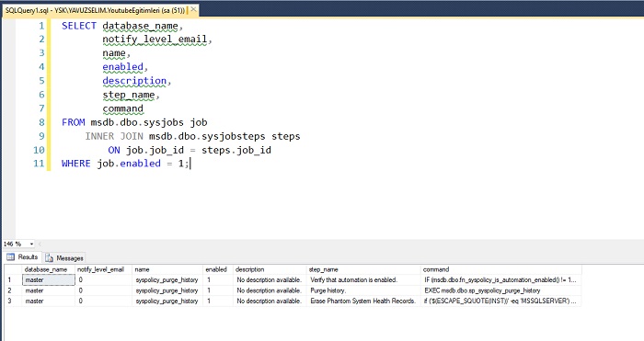This screenshot has width=644, height=341.
Task: Click enabled value 1 in row 1
Action: click(x=218, y=279)
